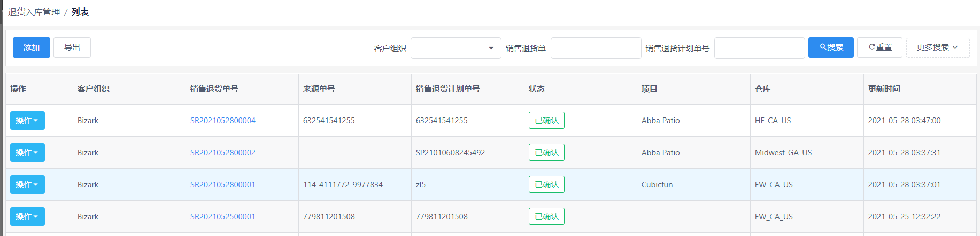The width and height of the screenshot is (980, 236).
Task: Open return order SR2021052500001 link
Action: (x=223, y=217)
